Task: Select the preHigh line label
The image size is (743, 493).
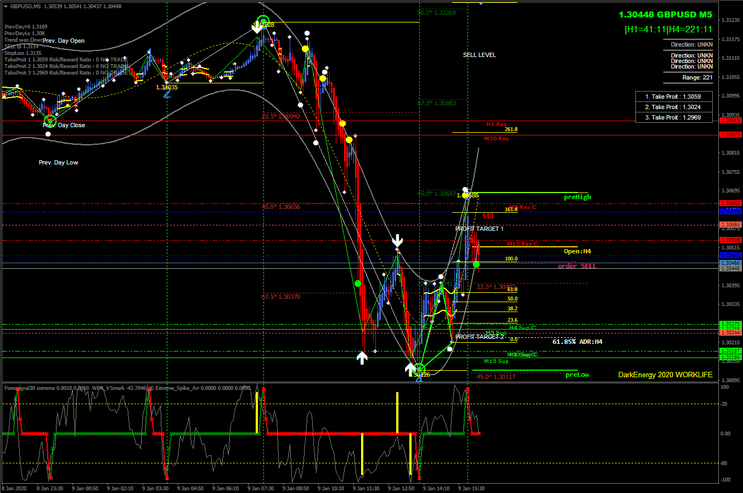Action: pyautogui.click(x=577, y=197)
